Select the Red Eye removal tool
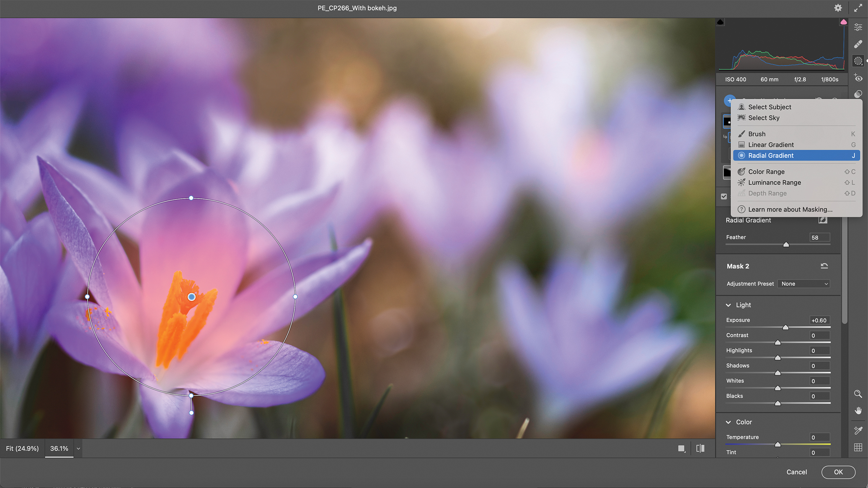The height and width of the screenshot is (488, 868). click(x=858, y=77)
